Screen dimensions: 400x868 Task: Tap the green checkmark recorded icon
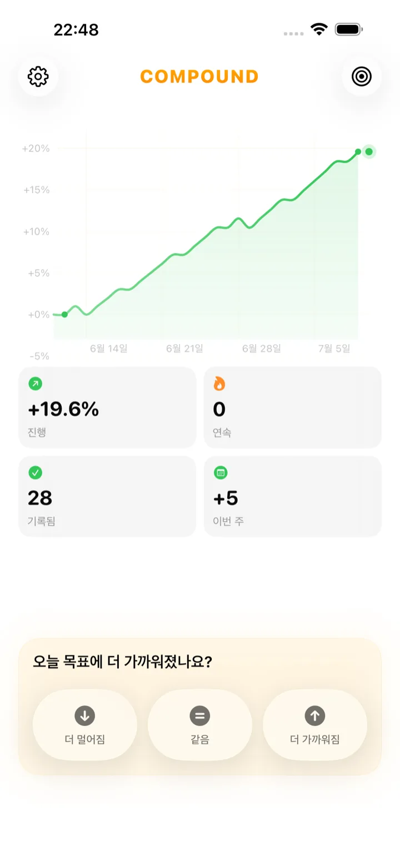click(35, 473)
